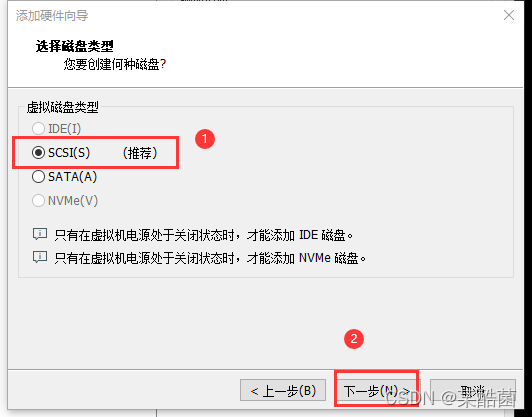532x417 pixels.
Task: Go back with 上一步(B) button
Action: (283, 391)
